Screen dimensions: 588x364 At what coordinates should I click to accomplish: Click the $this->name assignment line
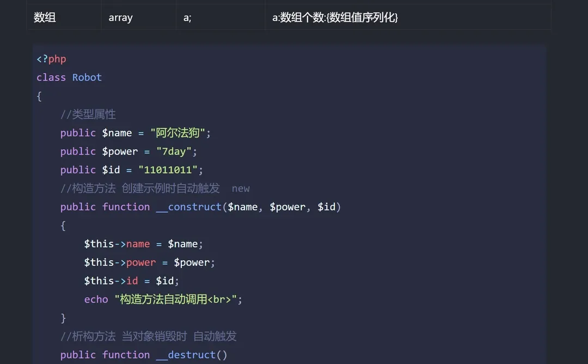(143, 244)
